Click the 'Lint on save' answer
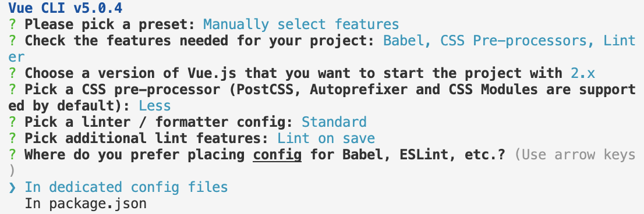 [x=326, y=138]
